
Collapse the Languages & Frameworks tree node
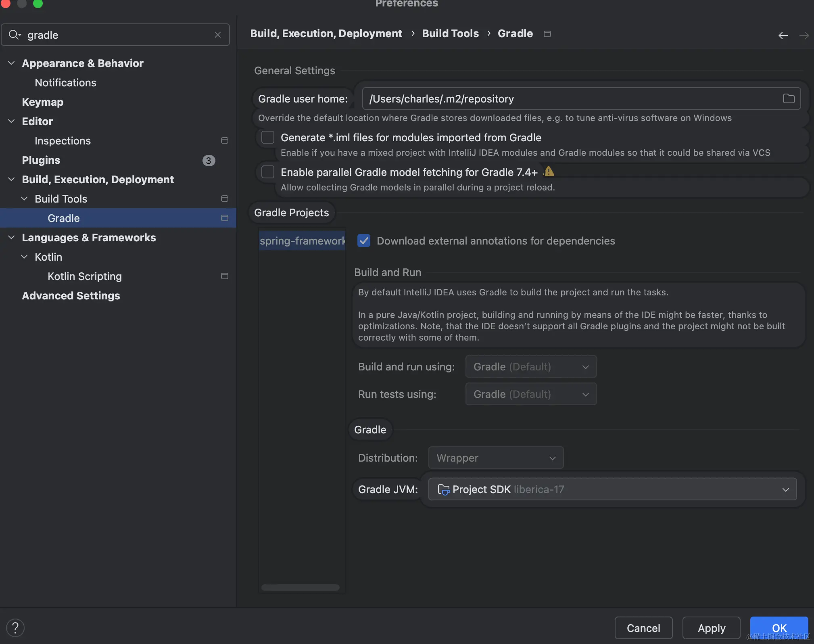[11, 238]
